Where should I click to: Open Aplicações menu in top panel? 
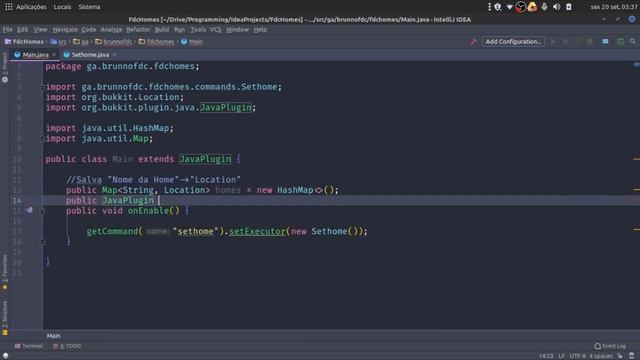click(31, 7)
